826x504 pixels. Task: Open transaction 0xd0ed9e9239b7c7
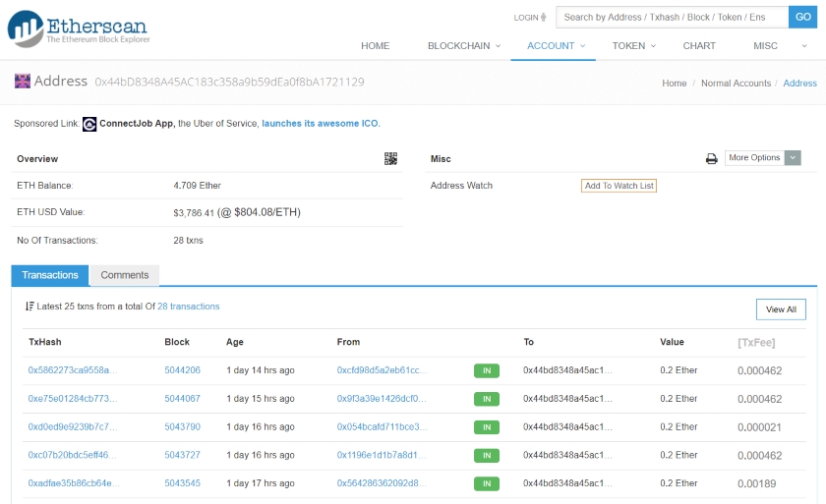73,426
